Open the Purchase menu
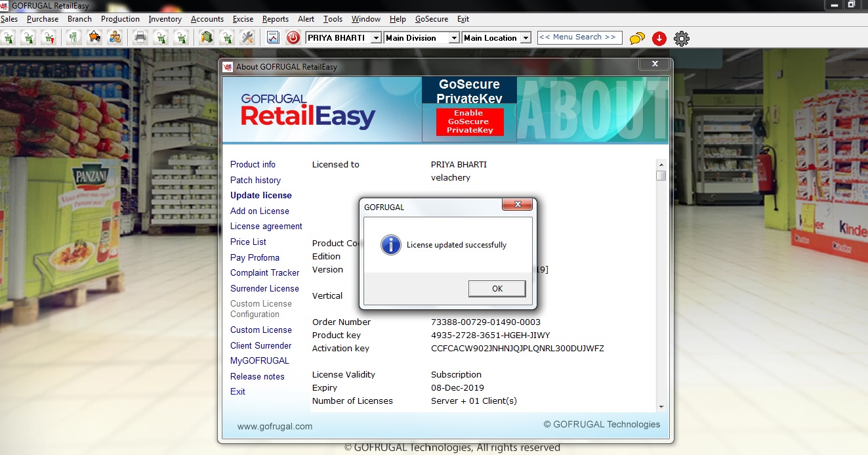The image size is (868, 455). point(43,19)
